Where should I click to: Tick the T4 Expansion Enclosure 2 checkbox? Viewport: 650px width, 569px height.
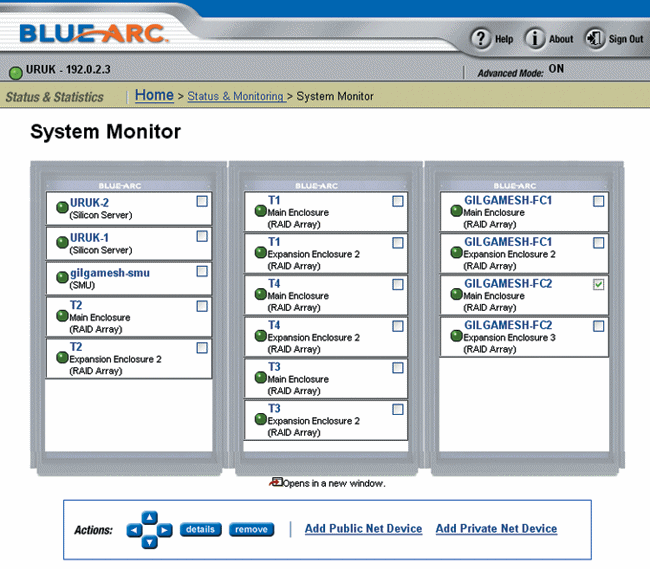click(x=398, y=327)
